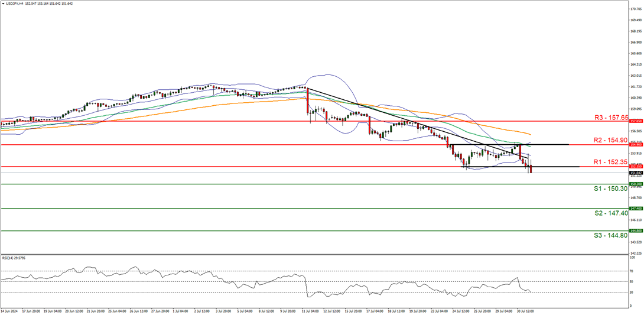Click the last red candlestick on chart

tap(531, 169)
